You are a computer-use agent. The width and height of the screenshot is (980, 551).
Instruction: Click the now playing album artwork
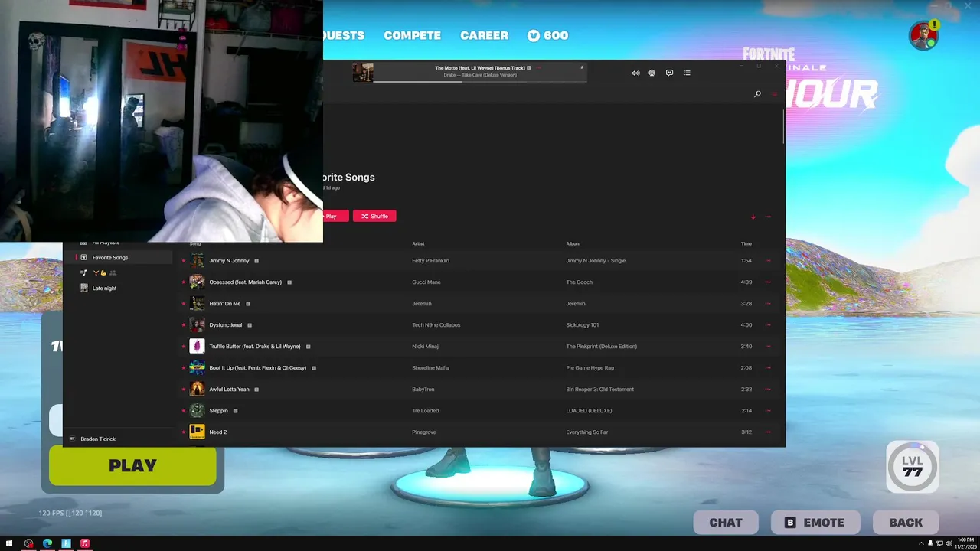363,72
